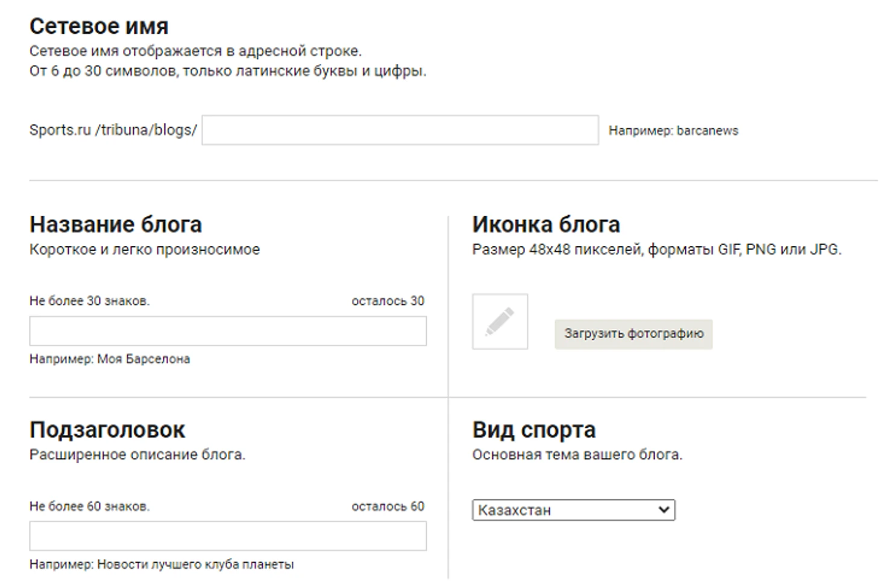The height and width of the screenshot is (588, 880).
Task: Click the 'Новости лучшего клуба планеты' example text
Action: click(x=195, y=565)
